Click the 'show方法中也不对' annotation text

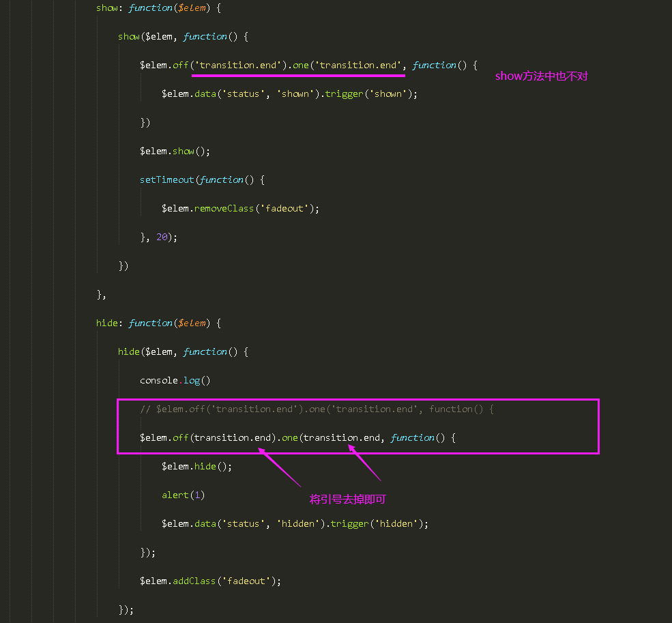pyautogui.click(x=541, y=76)
